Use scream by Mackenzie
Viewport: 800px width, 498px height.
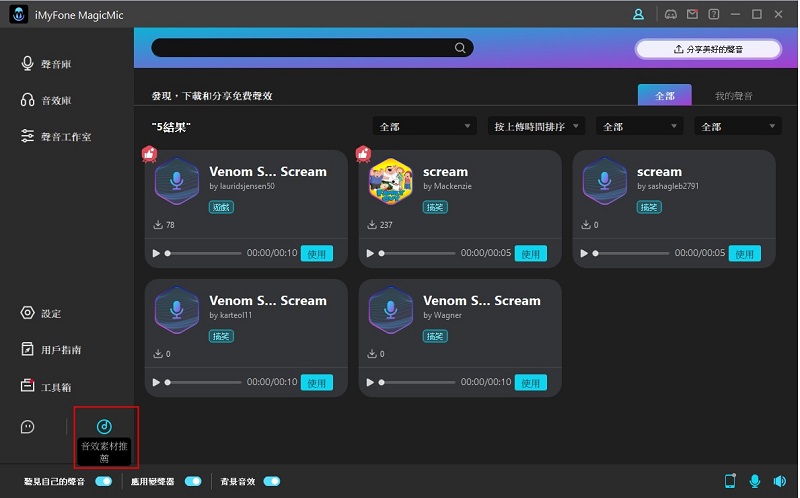click(x=531, y=254)
